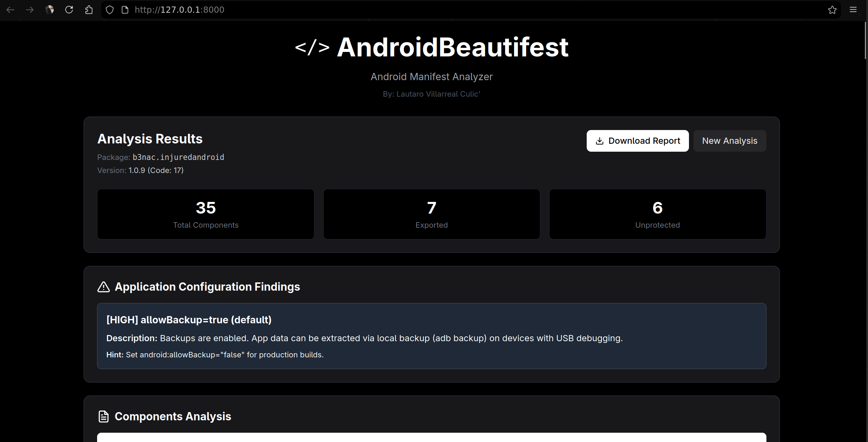Select the 35 Total Components card
Screen dimensions: 868x442
click(x=206, y=214)
